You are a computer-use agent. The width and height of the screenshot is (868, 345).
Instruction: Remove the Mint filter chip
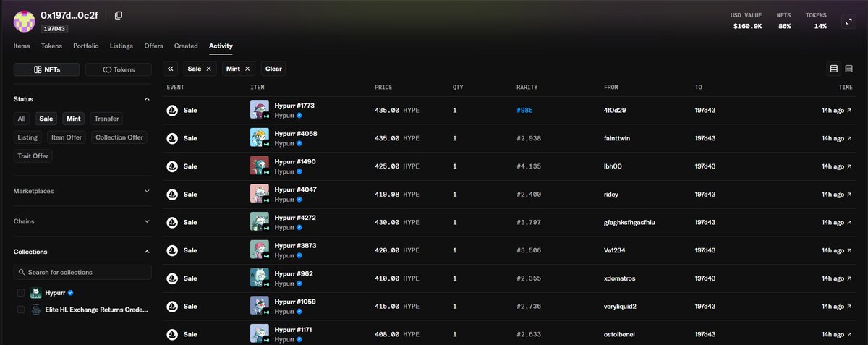[247, 69]
